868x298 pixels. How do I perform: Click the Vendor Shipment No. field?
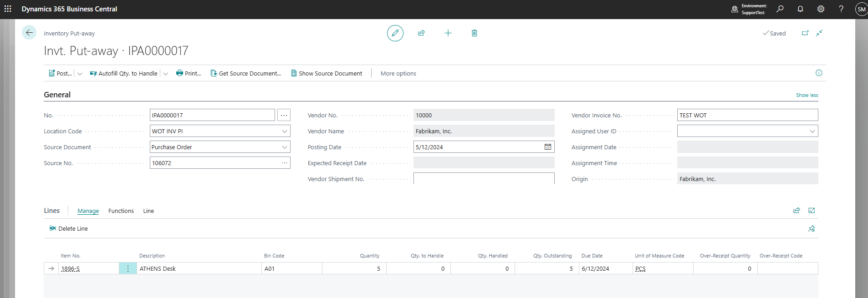click(x=484, y=179)
